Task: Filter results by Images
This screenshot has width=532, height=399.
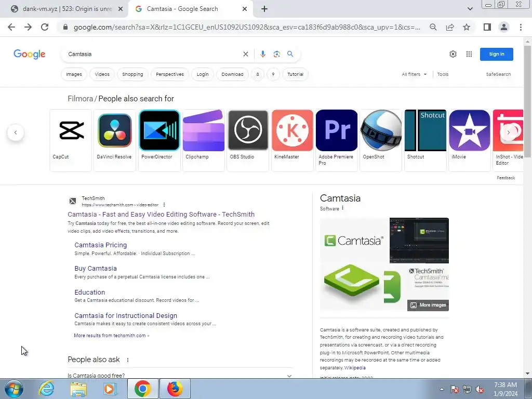Action: coord(74,74)
